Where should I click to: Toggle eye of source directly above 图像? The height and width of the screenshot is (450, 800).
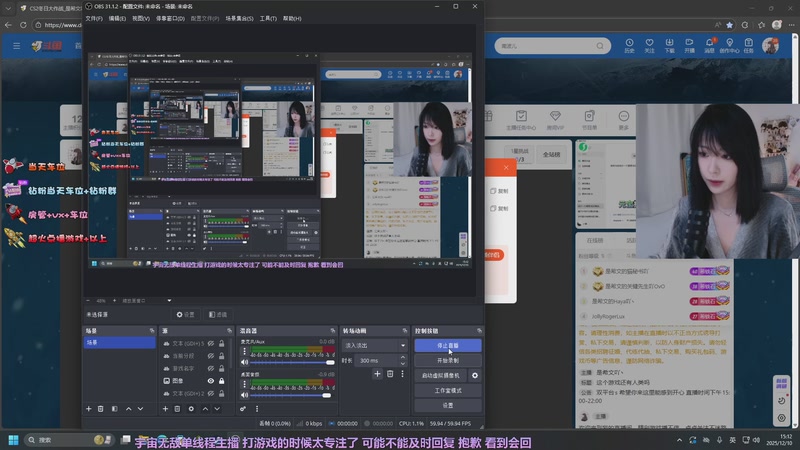pos(211,368)
